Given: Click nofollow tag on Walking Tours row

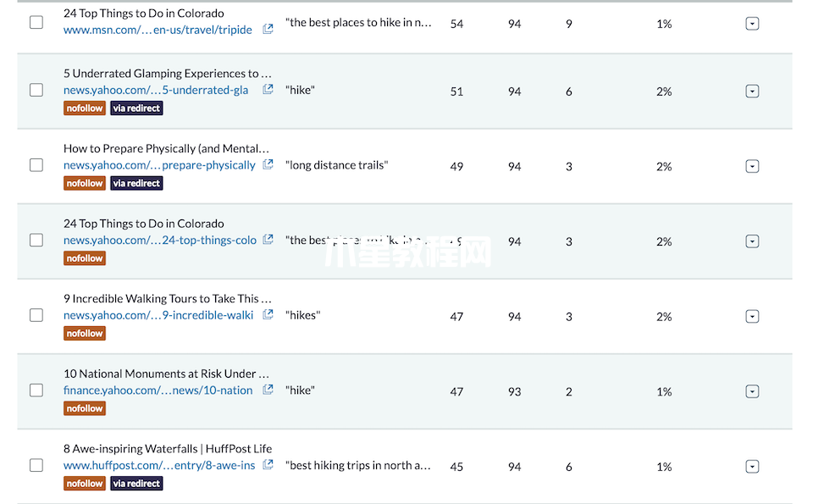Looking at the screenshot, I should (x=85, y=334).
